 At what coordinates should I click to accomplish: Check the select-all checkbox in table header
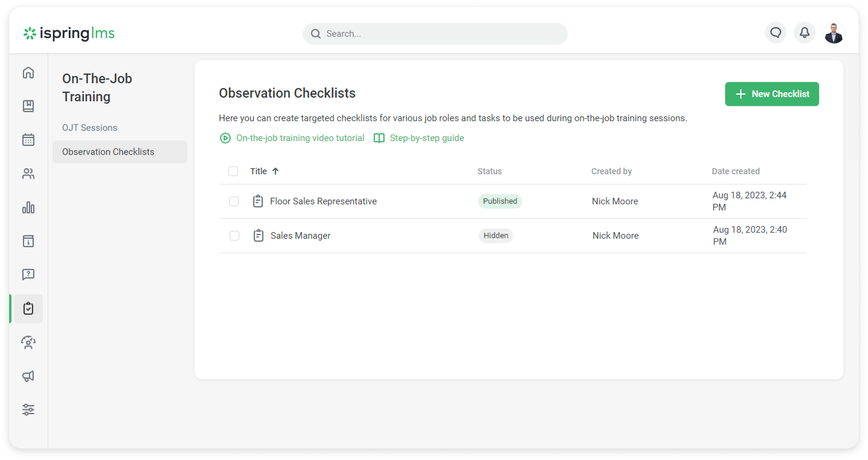point(233,171)
